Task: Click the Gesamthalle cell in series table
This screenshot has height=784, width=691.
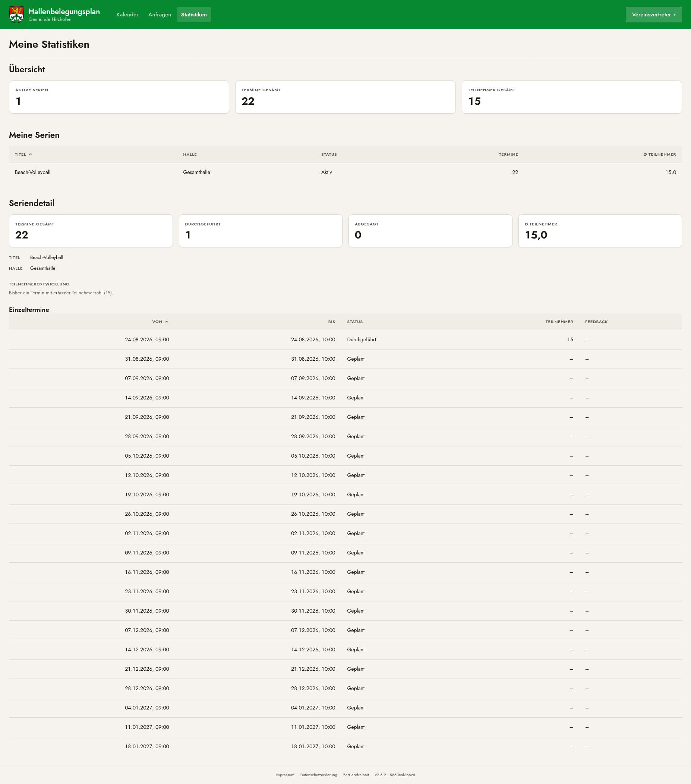Action: pos(196,172)
